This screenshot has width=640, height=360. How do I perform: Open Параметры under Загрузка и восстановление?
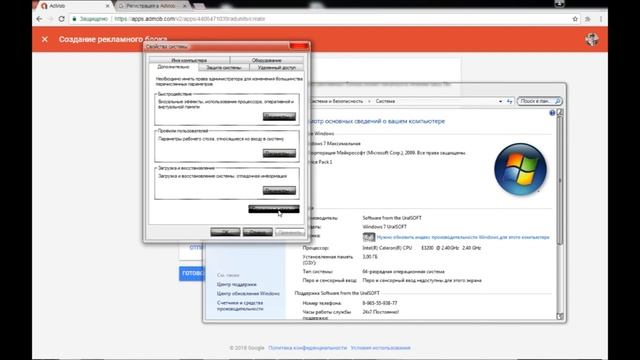(279, 191)
